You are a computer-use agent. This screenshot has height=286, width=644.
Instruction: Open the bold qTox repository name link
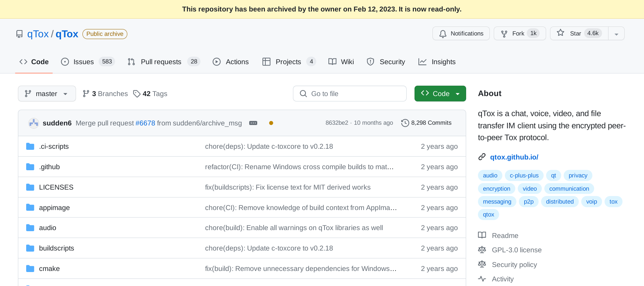[67, 34]
